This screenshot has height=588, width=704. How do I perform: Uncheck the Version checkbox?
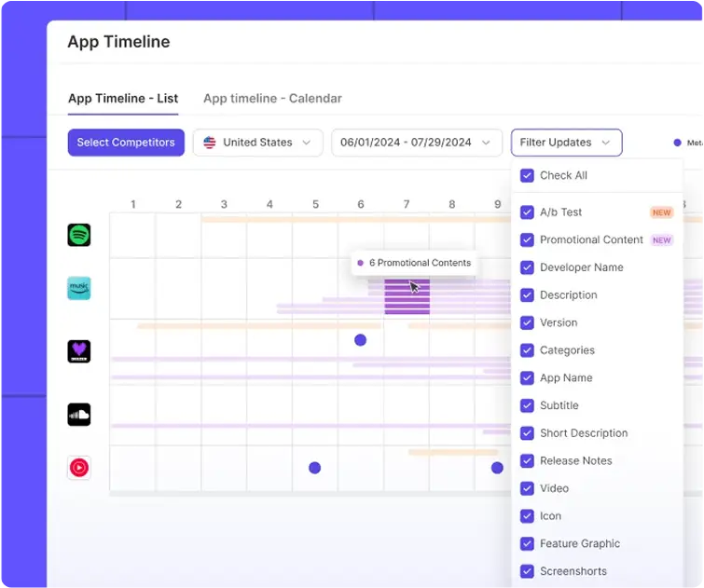(527, 322)
